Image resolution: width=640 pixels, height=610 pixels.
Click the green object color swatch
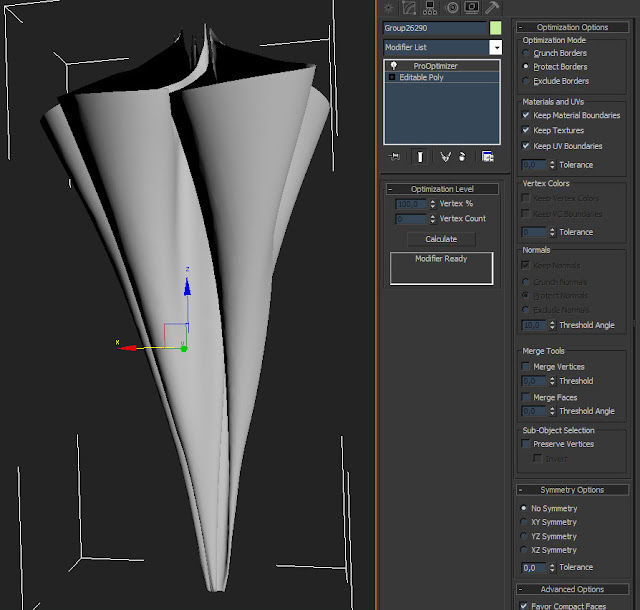496,28
